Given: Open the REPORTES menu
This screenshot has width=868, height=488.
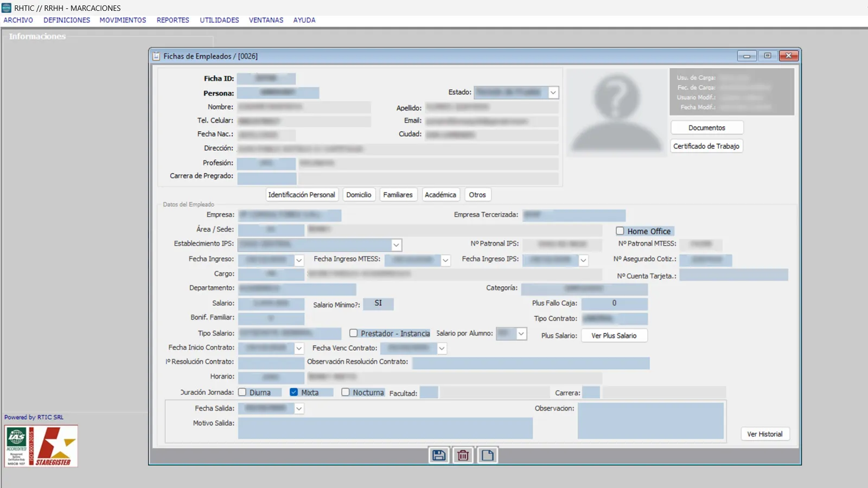Looking at the screenshot, I should pyautogui.click(x=173, y=20).
